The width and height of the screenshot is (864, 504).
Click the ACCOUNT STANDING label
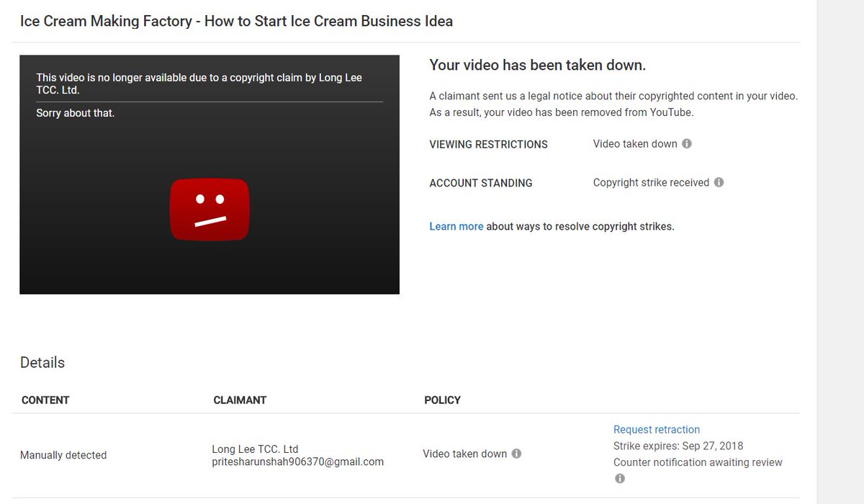[x=481, y=184]
